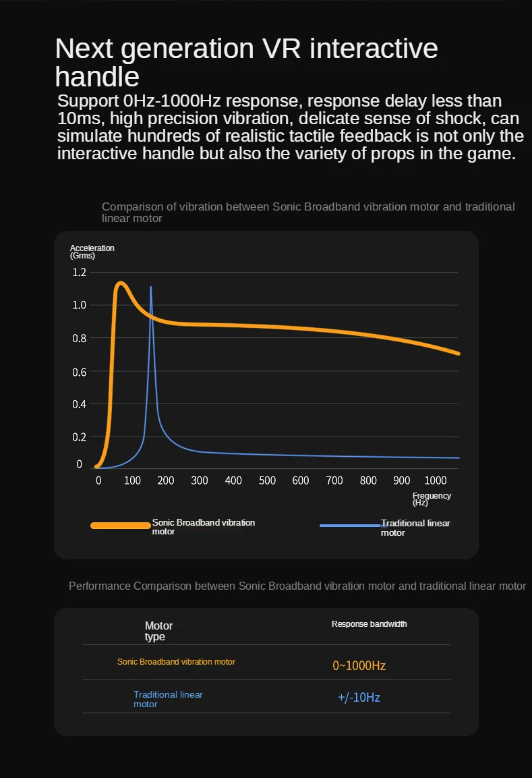Viewport: 532px width, 778px height.
Task: Click the blue '+/-10Hz' bandwidth value
Action: 359,698
